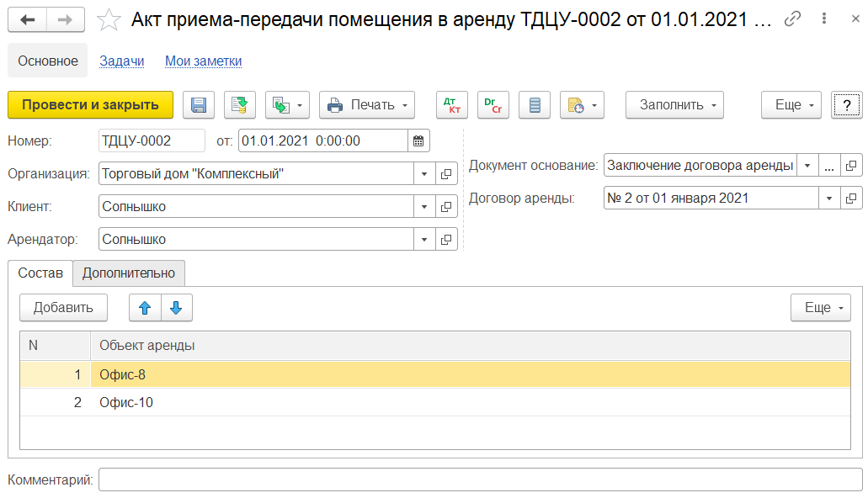Viewport: 868px width, 498px height.
Task: Open Организация field selection dropdown
Action: tap(425, 174)
